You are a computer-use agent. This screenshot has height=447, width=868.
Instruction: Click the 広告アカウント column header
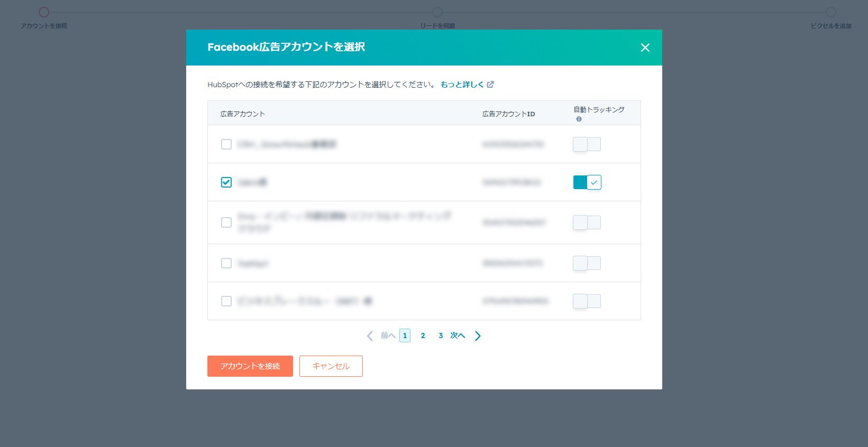click(243, 114)
